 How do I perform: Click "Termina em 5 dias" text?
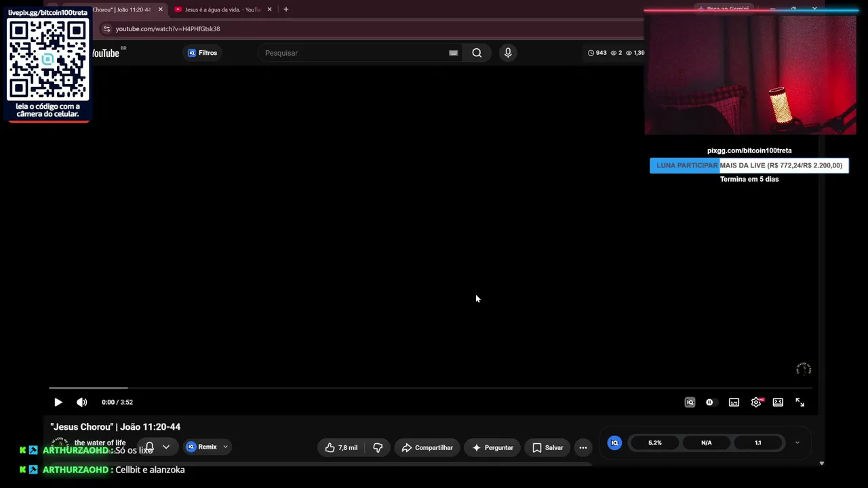(749, 179)
